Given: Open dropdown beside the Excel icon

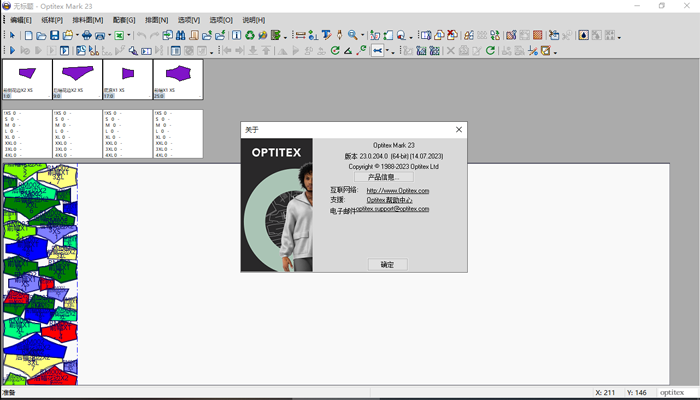Looking at the screenshot, I should pos(129,35).
